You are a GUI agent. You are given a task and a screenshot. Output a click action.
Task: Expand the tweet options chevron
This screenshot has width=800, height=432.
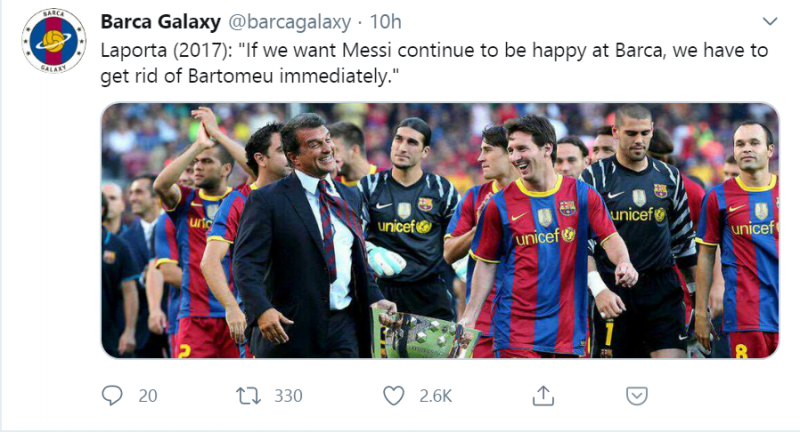click(769, 21)
